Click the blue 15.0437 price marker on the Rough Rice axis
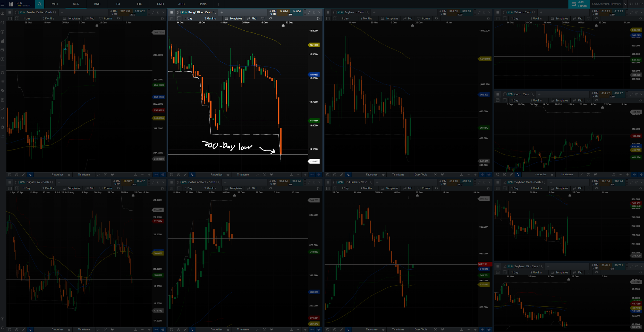The image size is (644, 332). tap(313, 74)
